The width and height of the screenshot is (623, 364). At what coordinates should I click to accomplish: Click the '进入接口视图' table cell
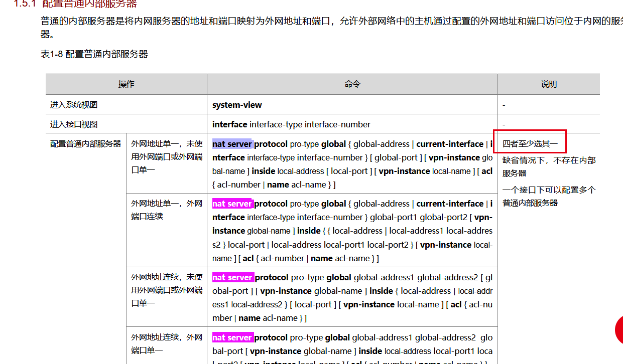[126, 124]
